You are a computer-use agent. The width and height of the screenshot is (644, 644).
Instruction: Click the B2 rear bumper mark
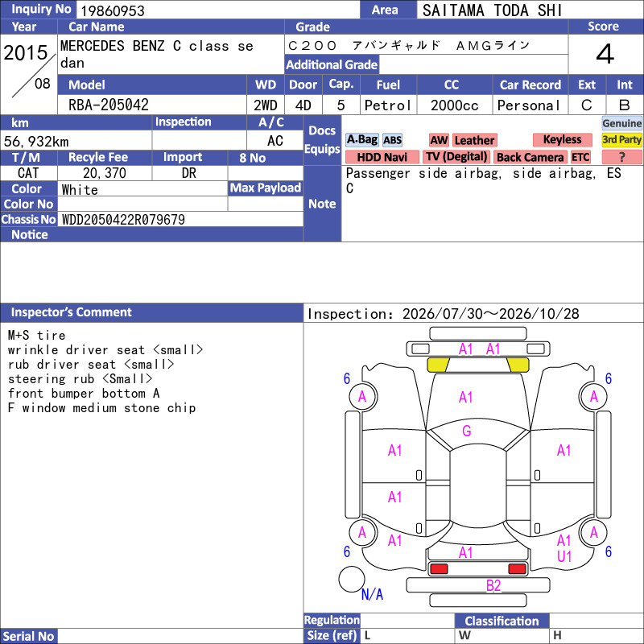click(x=493, y=585)
